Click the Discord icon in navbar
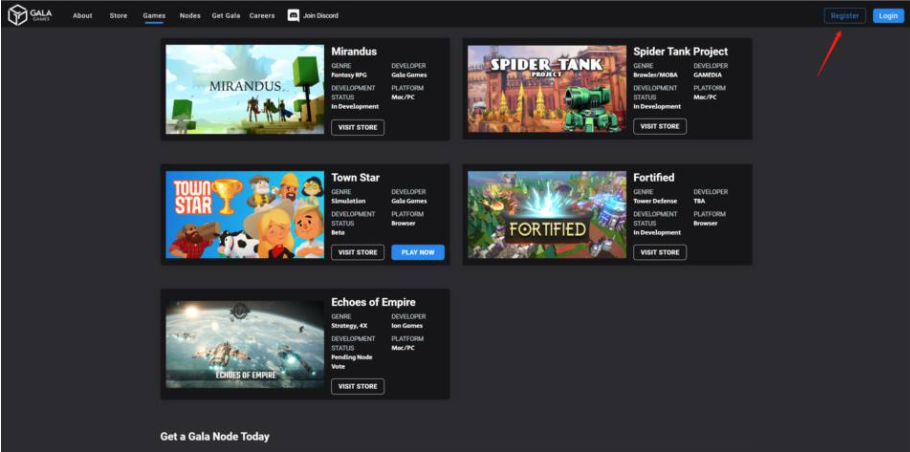 293,16
